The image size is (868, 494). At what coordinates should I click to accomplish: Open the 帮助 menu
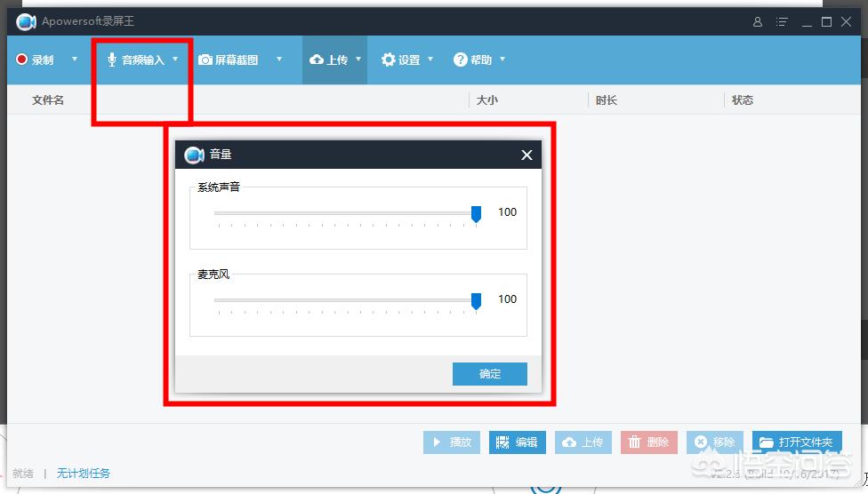(x=479, y=60)
